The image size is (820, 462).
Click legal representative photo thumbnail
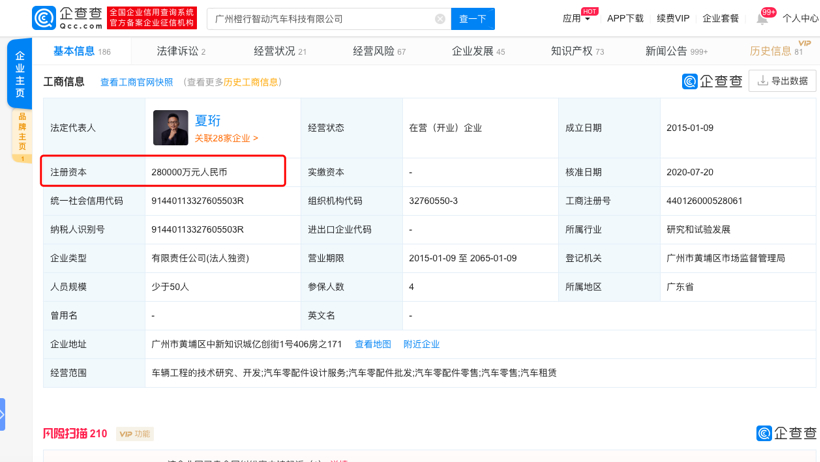pos(170,128)
